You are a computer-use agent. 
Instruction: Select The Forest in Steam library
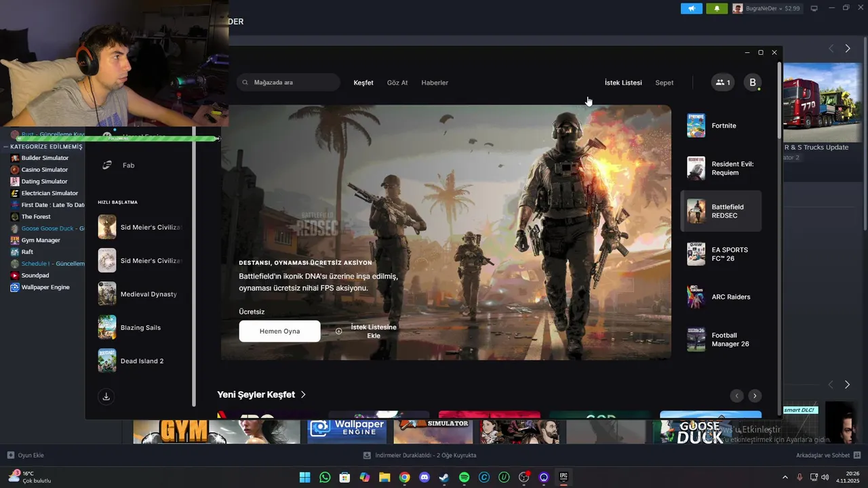(36, 217)
